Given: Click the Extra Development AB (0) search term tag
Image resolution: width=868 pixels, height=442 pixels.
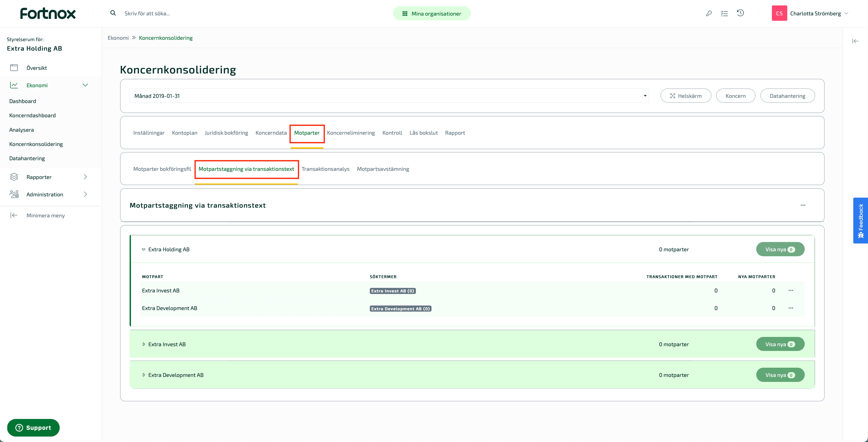Looking at the screenshot, I should tap(400, 309).
